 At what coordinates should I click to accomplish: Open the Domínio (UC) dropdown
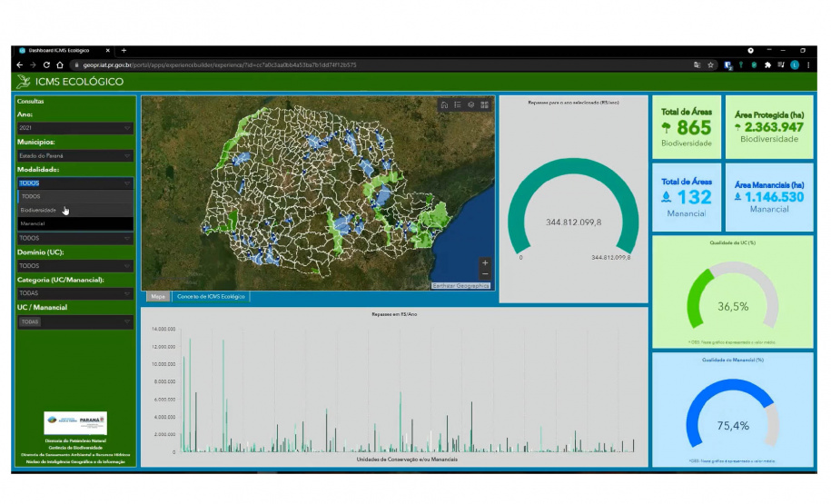75,266
